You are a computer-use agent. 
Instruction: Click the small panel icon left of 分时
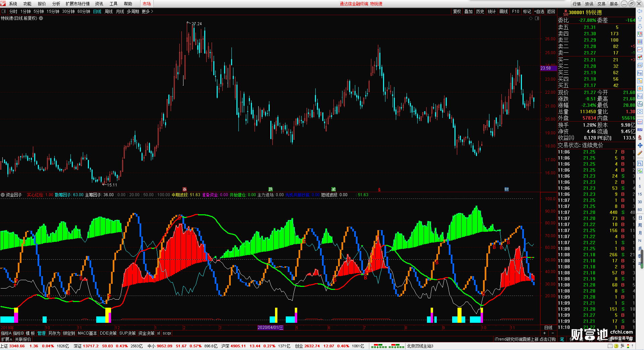(4, 11)
